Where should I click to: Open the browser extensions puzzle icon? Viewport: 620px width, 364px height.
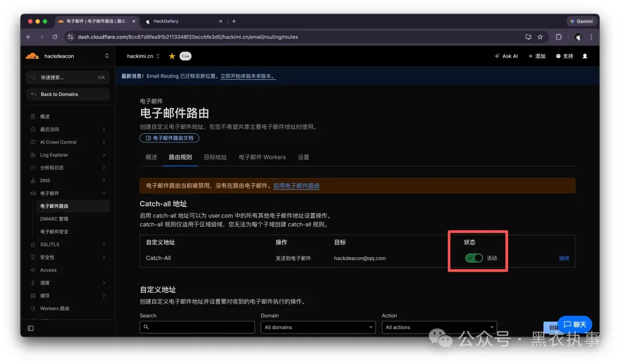coord(559,37)
